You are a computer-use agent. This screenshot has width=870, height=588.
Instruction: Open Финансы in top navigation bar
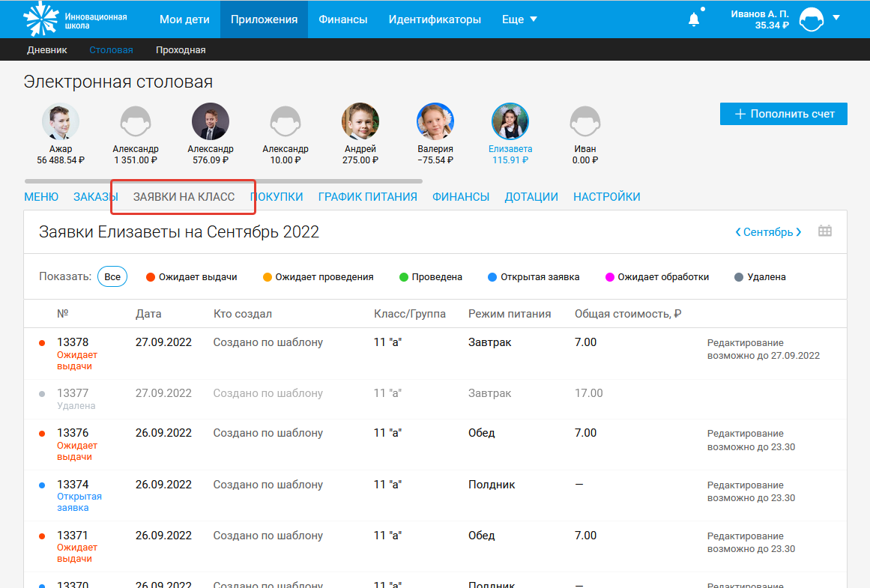(343, 19)
